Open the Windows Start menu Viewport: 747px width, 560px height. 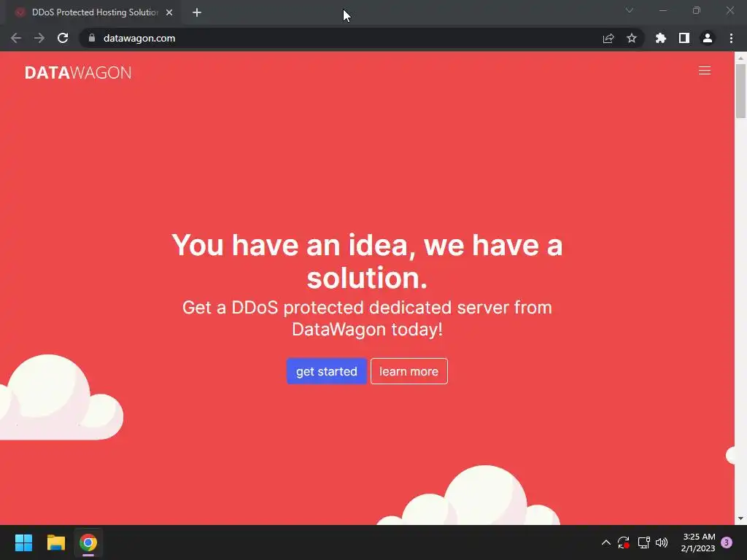coord(23,542)
